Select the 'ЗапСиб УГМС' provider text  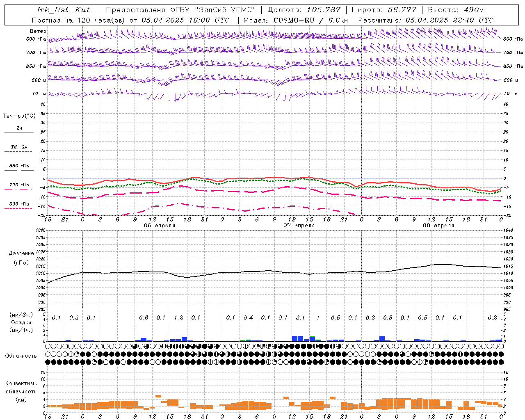tap(225, 10)
